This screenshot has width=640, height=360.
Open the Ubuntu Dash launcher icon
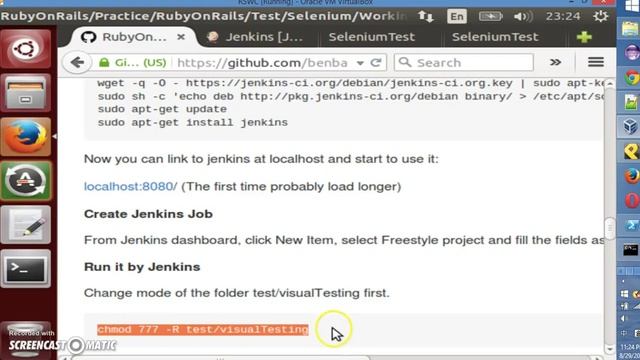point(26,49)
